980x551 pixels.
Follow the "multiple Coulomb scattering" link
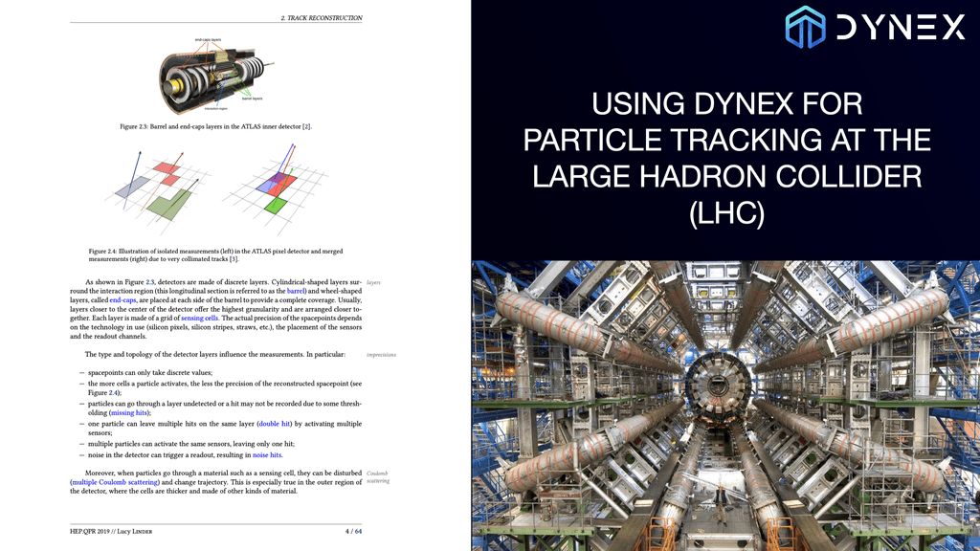[x=115, y=482]
